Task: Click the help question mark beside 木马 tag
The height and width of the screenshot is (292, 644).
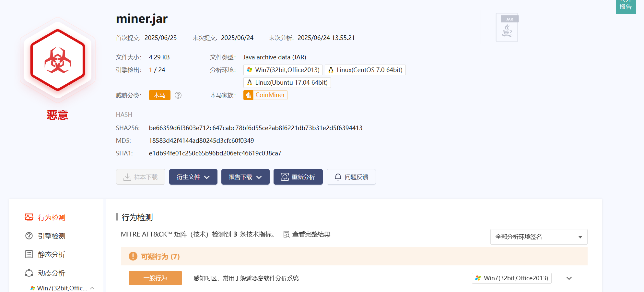Action: point(178,95)
